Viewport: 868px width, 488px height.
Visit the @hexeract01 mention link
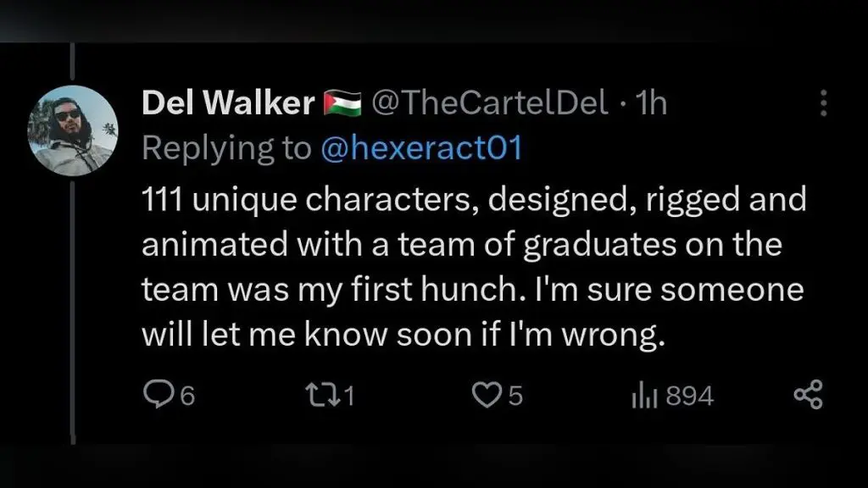pos(421,148)
